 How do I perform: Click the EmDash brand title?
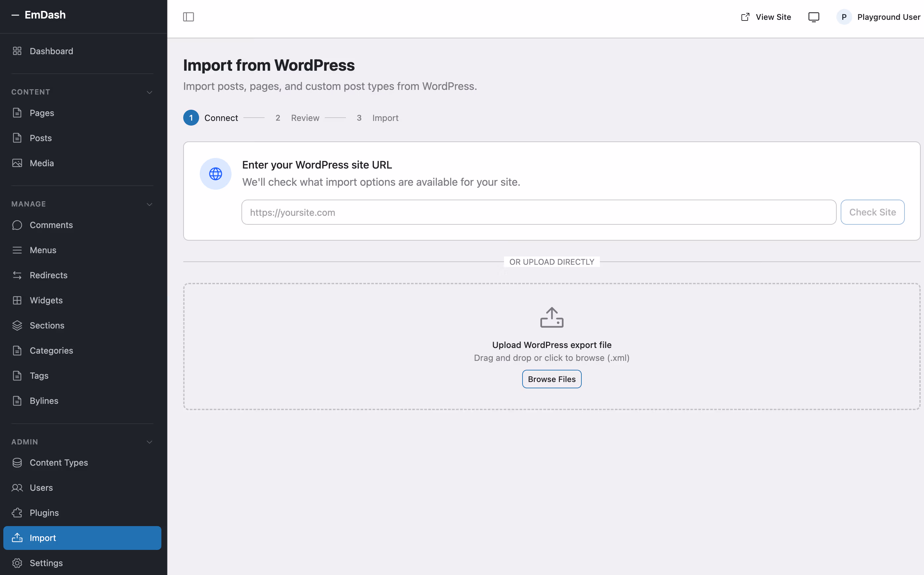tap(45, 15)
